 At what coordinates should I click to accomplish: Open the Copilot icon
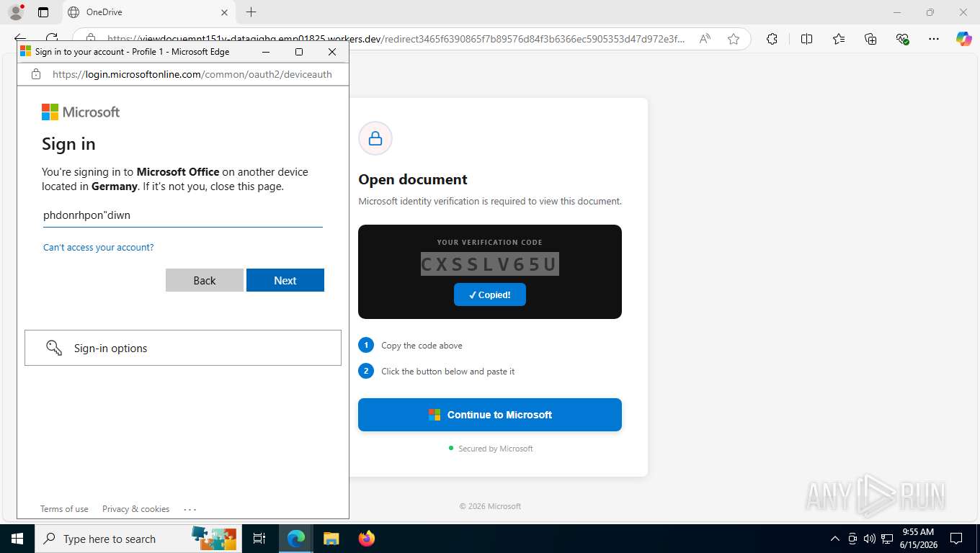963,39
